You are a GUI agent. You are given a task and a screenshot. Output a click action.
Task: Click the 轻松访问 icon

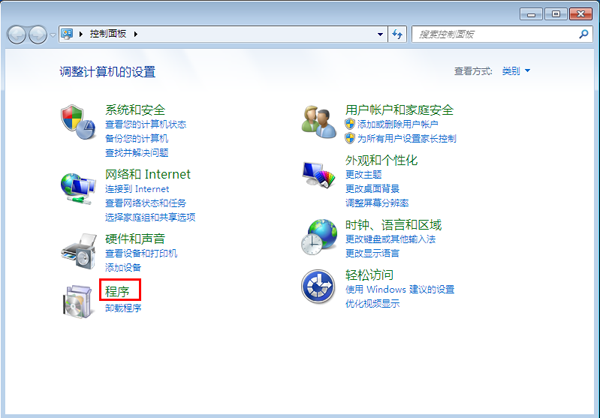[x=320, y=288]
